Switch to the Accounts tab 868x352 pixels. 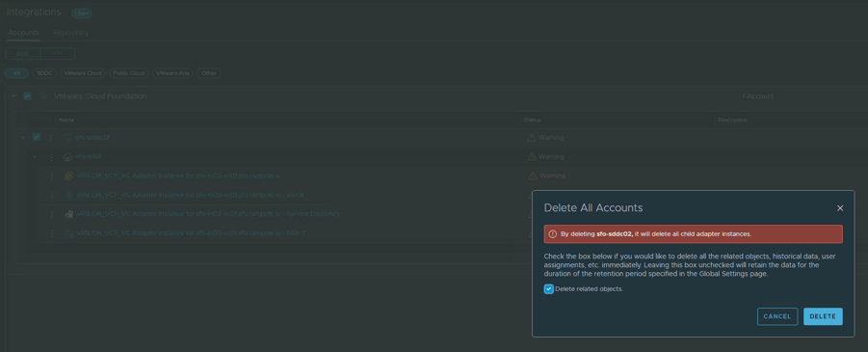pyautogui.click(x=24, y=33)
